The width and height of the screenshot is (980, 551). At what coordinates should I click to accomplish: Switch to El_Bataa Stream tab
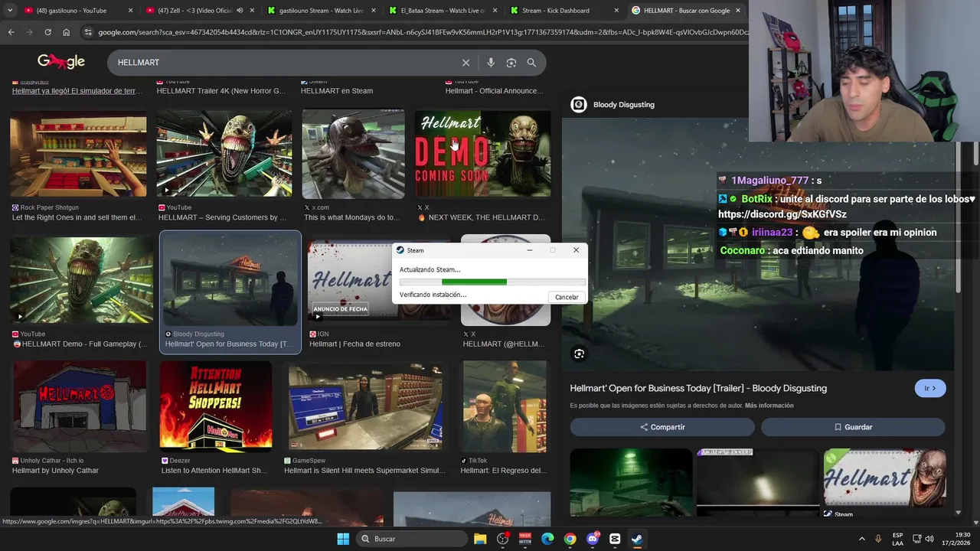click(x=443, y=11)
